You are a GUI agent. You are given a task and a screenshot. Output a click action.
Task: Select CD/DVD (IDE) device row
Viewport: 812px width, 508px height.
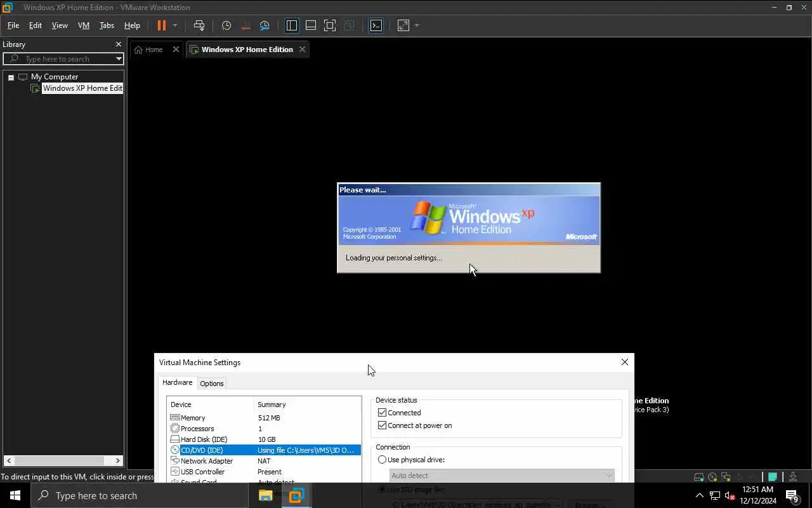point(264,450)
